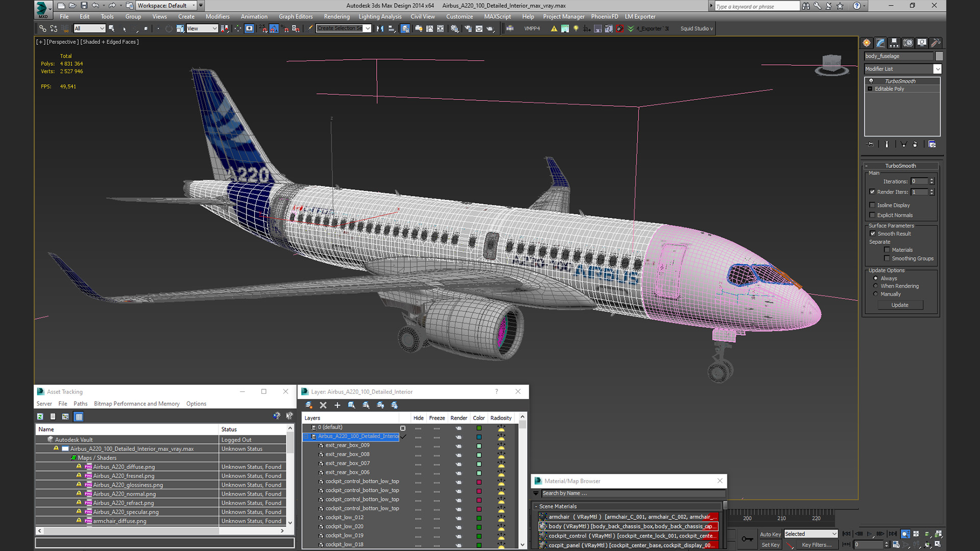
Task: Open Paths menu in Asset Tracking
Action: (x=80, y=404)
